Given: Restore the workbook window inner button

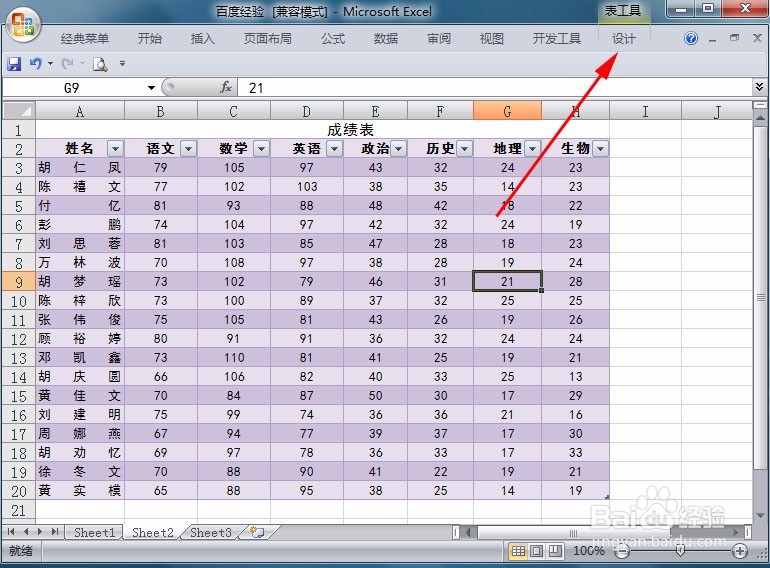Looking at the screenshot, I should coord(735,37).
